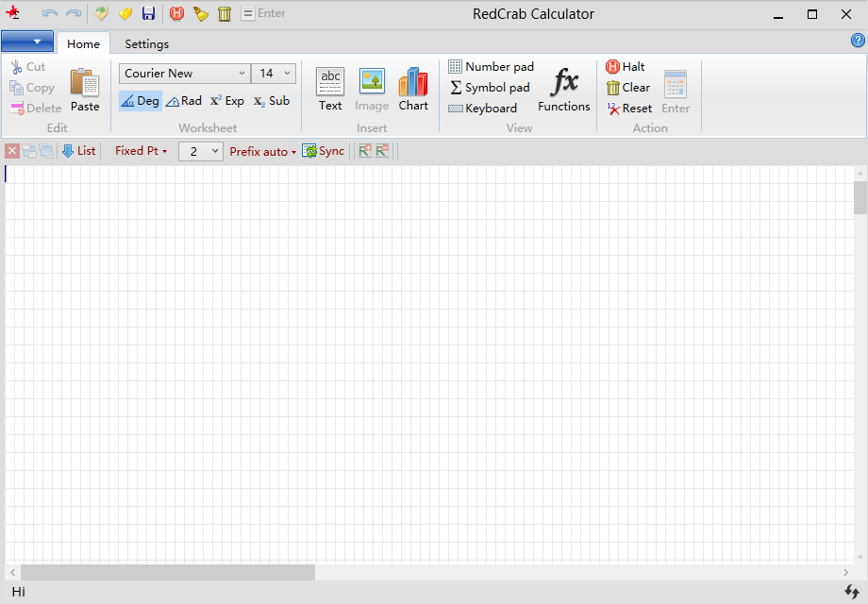Click the horizontal scrollbar thumb
This screenshot has width=868, height=604.
pos(168,573)
